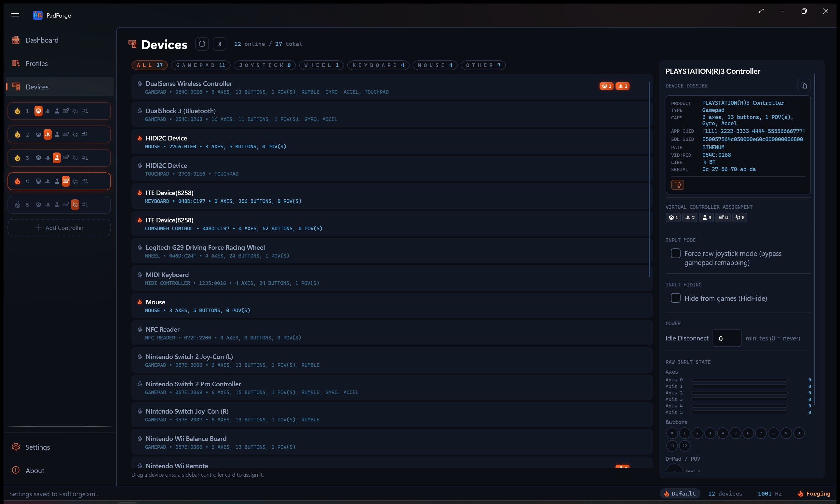Open the hamburger navigation menu
This screenshot has height=504, width=840.
15,15
